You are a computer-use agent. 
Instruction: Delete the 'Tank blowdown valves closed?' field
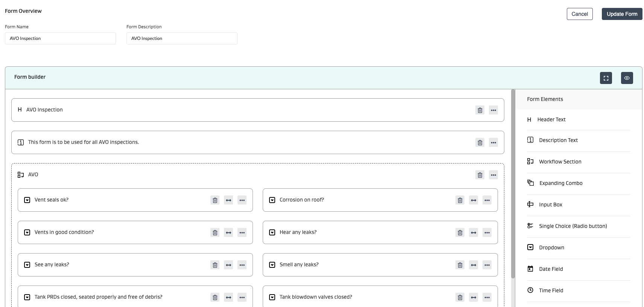click(460, 298)
